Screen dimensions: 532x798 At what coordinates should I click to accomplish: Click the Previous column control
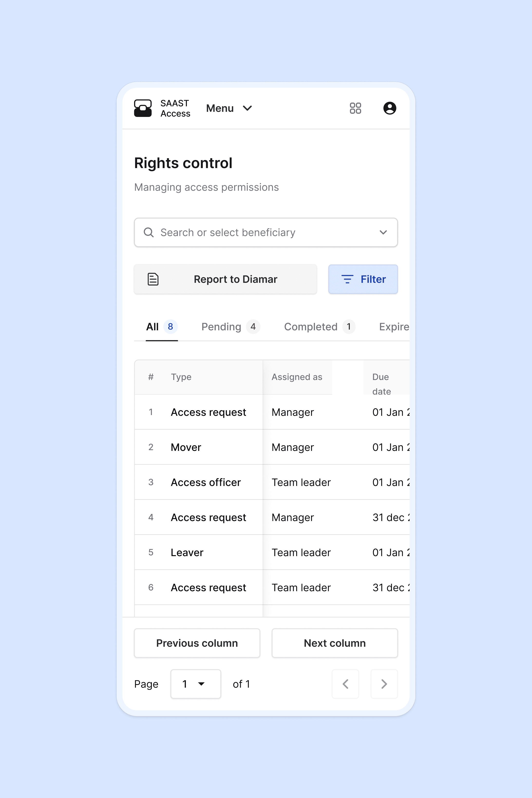[x=197, y=643]
